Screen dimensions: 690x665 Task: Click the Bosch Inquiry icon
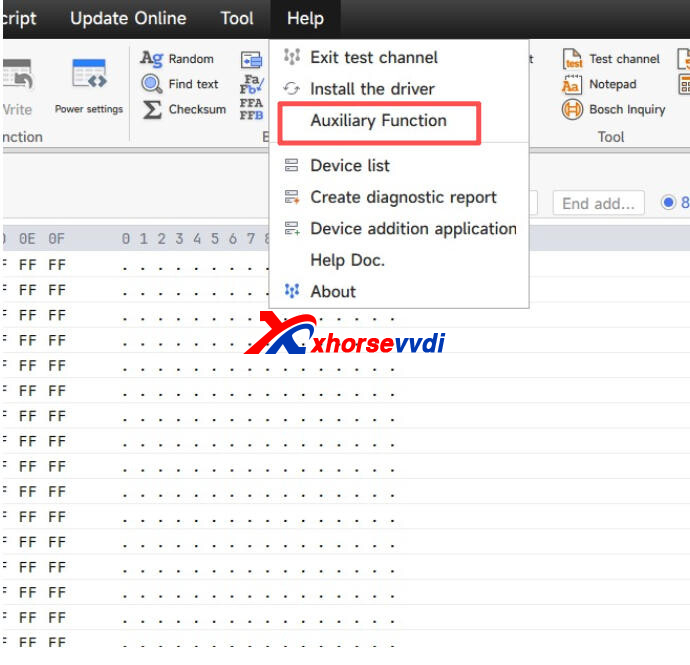tap(572, 109)
